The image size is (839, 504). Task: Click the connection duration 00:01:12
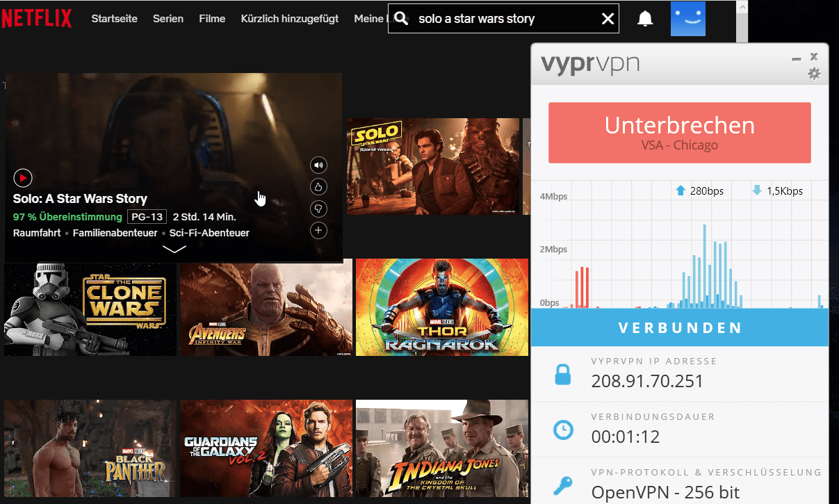point(626,437)
